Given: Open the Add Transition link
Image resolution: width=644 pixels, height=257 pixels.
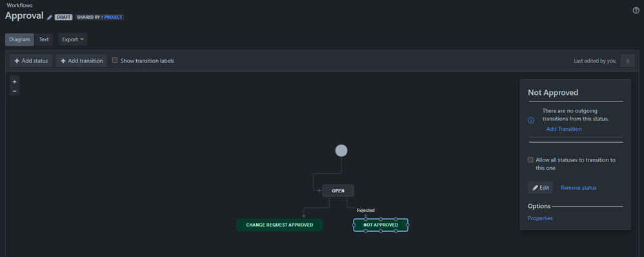Looking at the screenshot, I should coord(564,128).
